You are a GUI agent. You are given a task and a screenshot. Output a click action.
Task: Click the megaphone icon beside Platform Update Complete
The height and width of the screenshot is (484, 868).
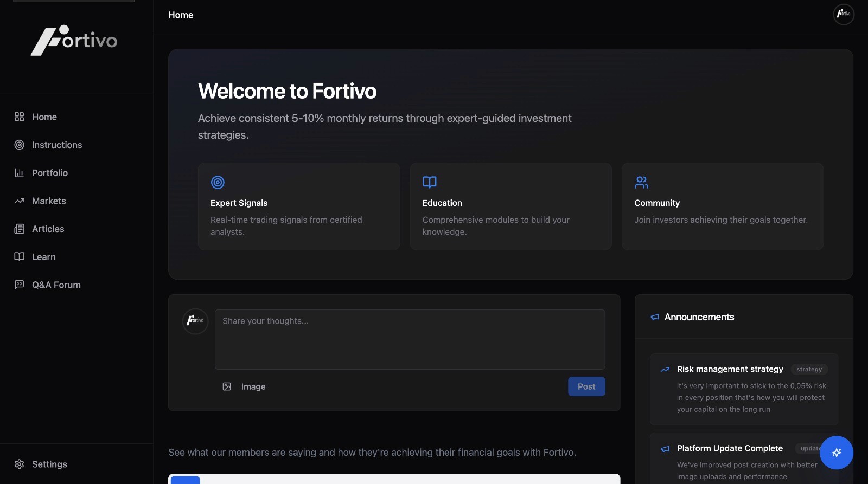(x=665, y=449)
